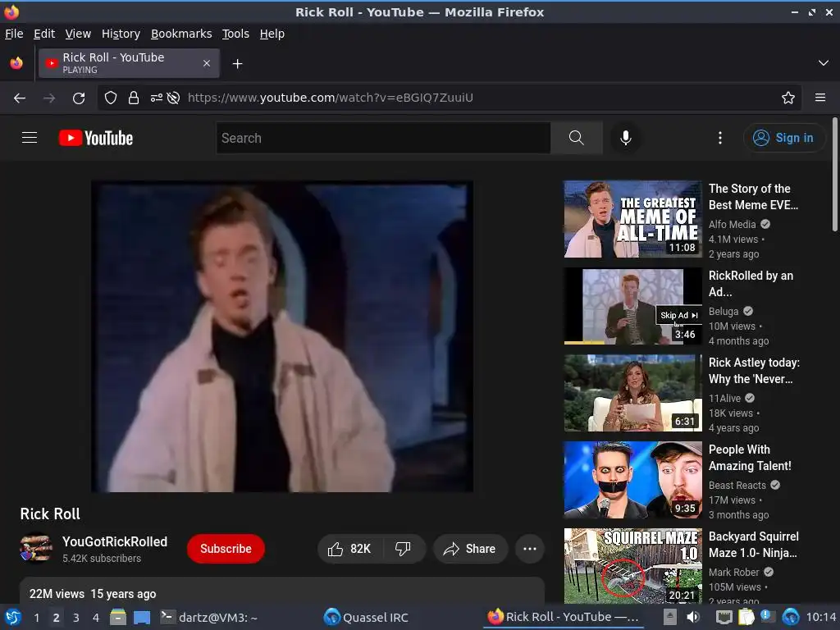Open People With Amazing Talent thumbnail
This screenshot has width=840, height=630.
coord(632,480)
